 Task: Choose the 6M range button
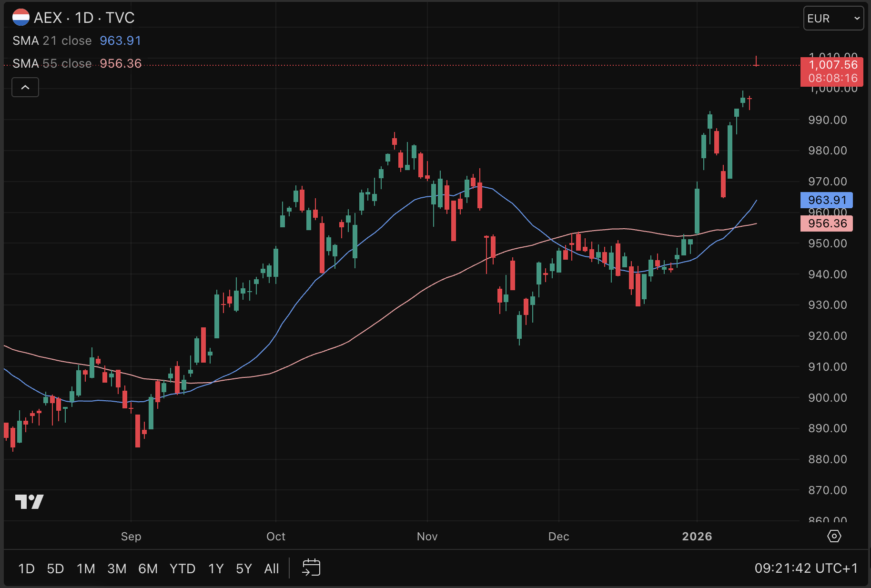(x=148, y=568)
